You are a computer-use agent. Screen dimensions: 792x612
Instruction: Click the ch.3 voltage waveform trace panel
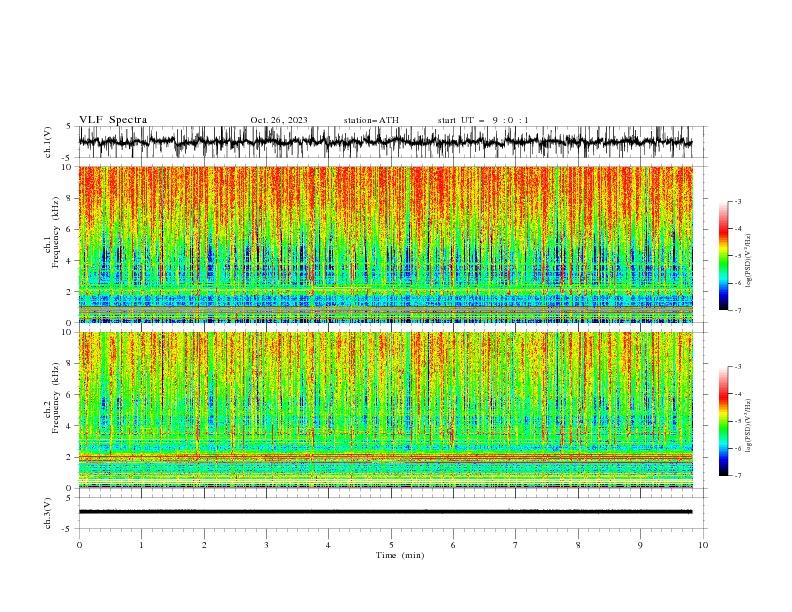pyautogui.click(x=392, y=513)
